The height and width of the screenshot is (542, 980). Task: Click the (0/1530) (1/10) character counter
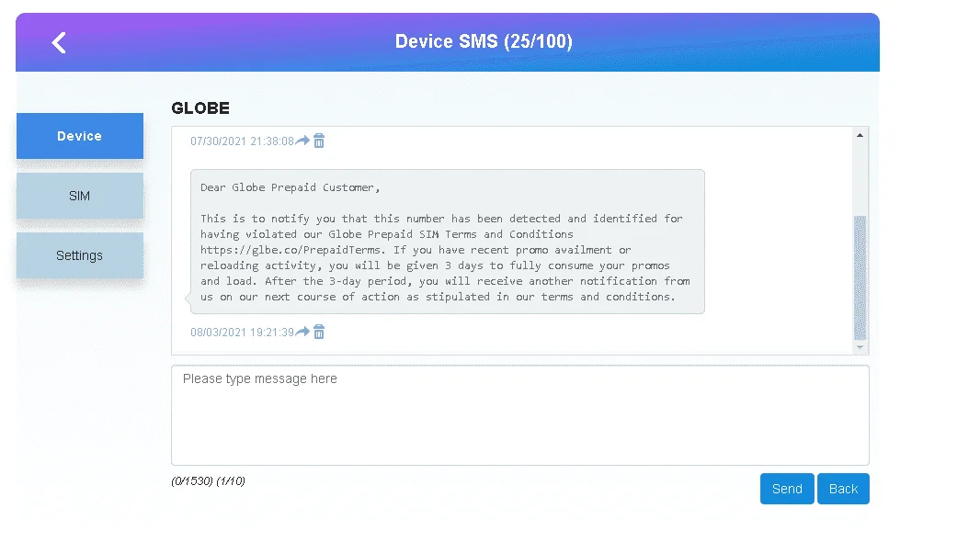tap(208, 480)
